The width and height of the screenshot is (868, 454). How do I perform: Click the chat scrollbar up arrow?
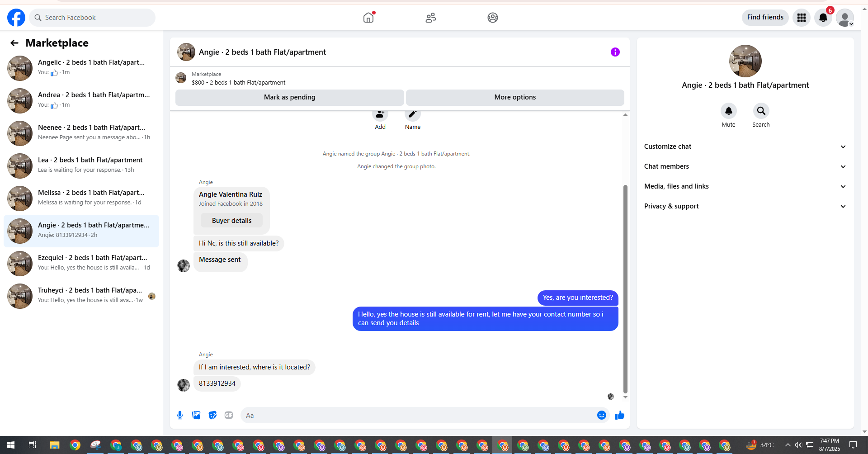pyautogui.click(x=626, y=115)
